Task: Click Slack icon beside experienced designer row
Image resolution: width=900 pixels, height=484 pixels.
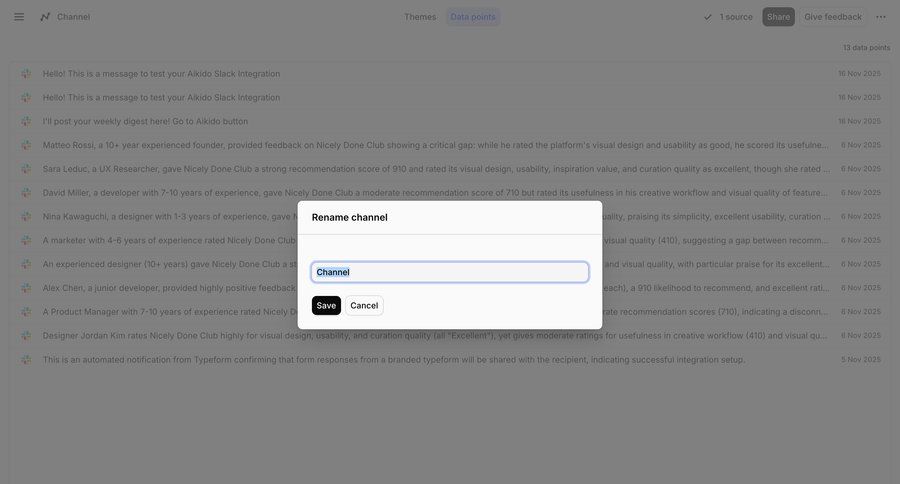Action: 26,264
